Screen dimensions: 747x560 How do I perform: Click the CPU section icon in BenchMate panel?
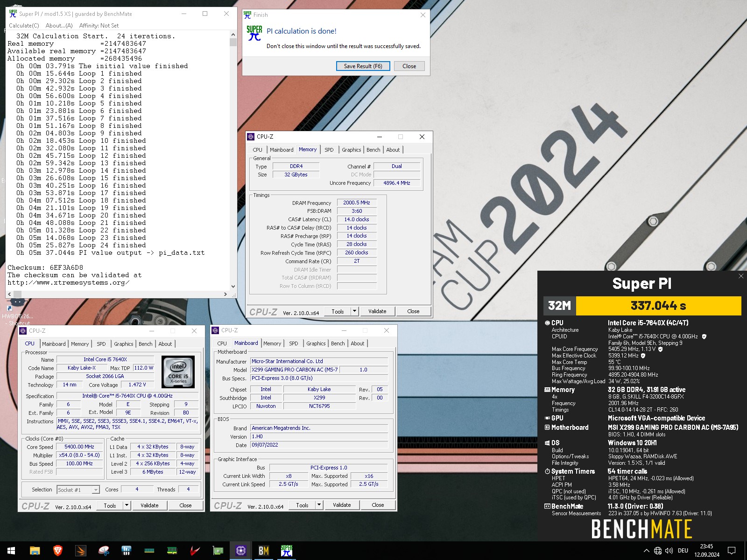pos(547,323)
